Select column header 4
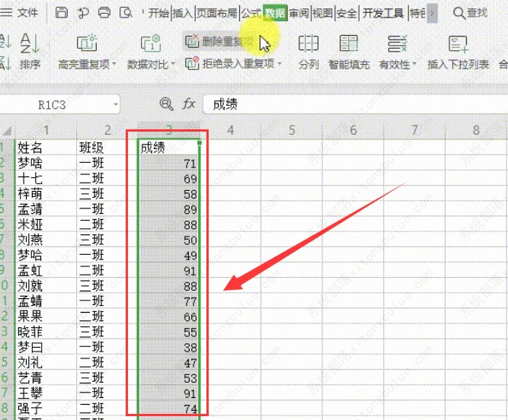 [x=230, y=130]
